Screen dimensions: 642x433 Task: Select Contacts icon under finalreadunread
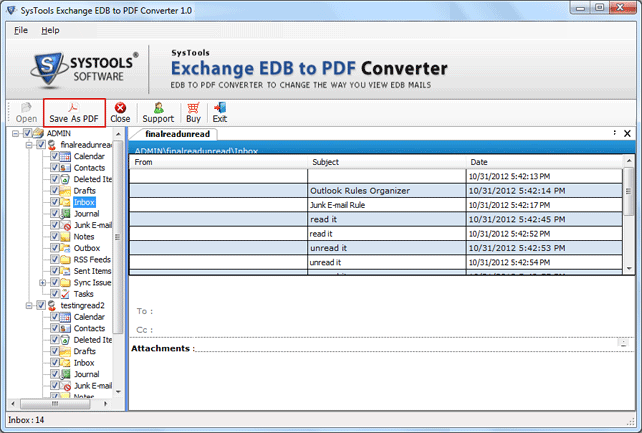[x=65, y=168]
